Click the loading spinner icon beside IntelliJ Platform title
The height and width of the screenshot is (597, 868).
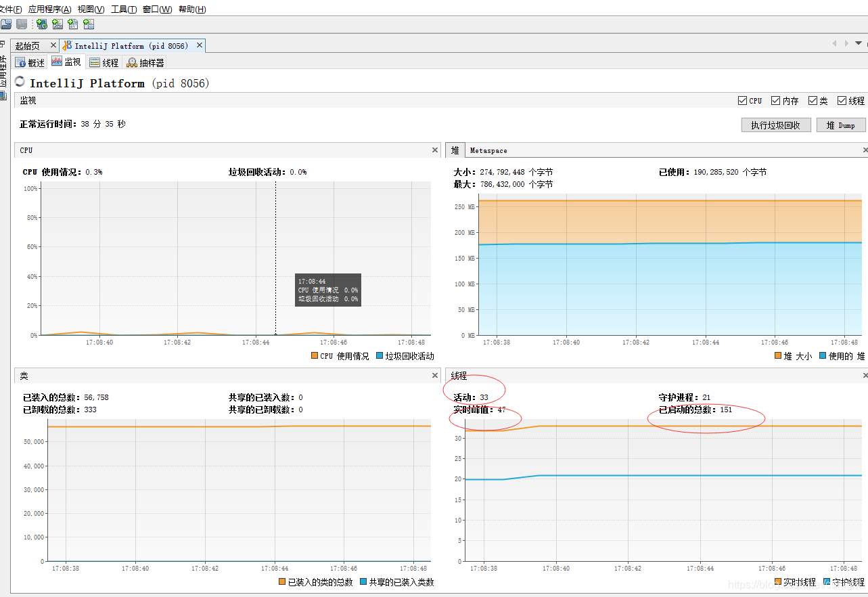(x=20, y=83)
